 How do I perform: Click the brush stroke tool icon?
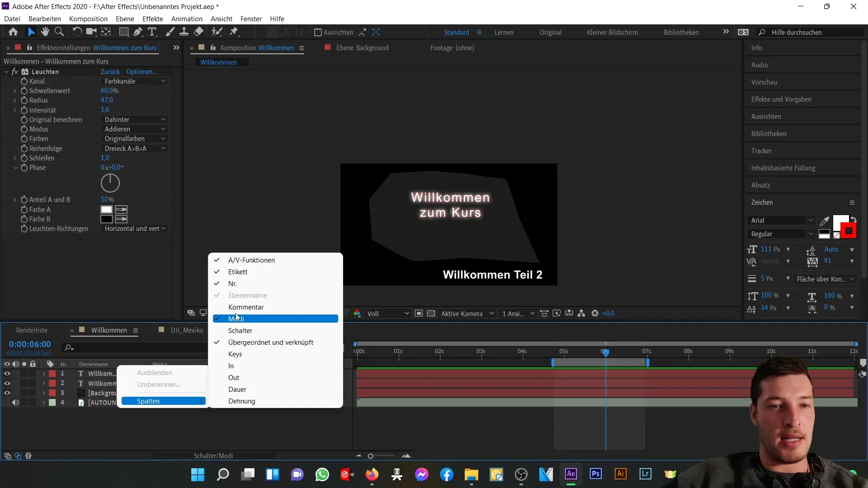(169, 32)
